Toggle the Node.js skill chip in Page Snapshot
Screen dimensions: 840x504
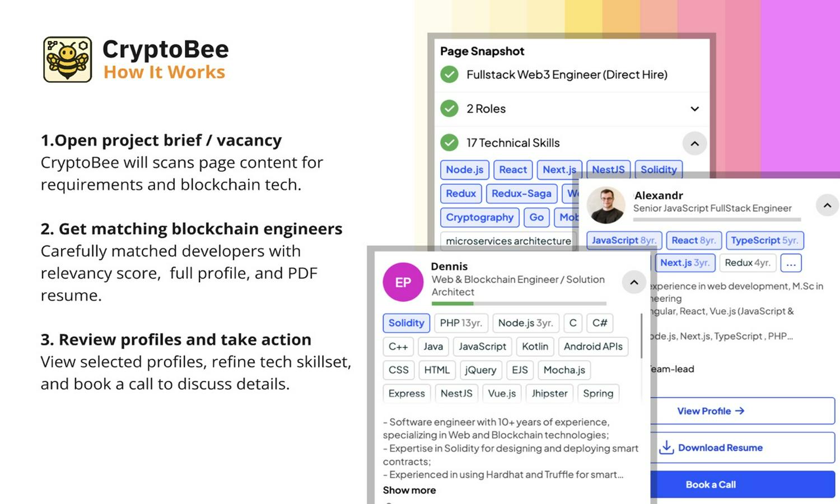point(465,170)
